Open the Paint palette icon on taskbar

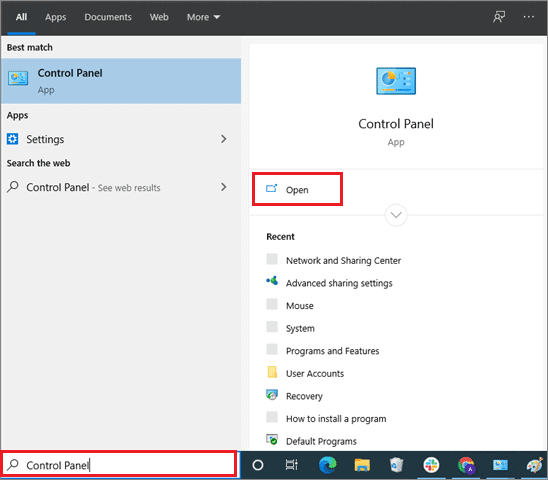coord(535,465)
